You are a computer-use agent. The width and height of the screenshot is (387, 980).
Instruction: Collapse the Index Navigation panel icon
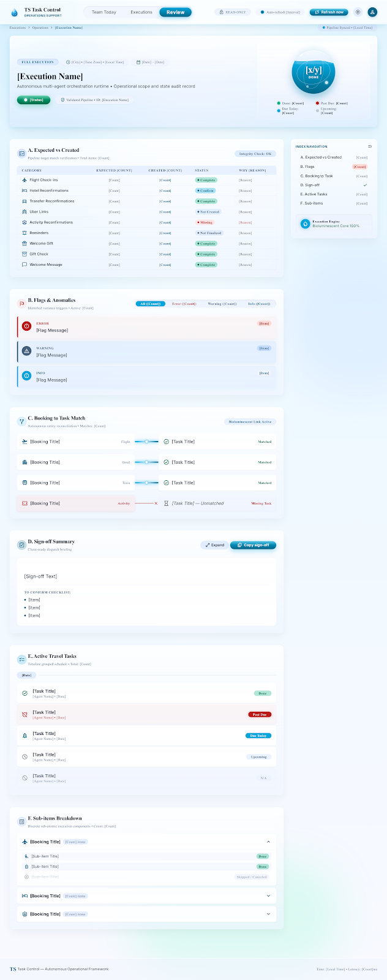370,146
